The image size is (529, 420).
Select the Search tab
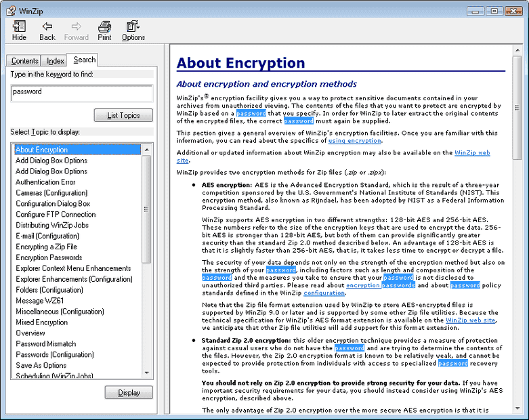pos(84,60)
